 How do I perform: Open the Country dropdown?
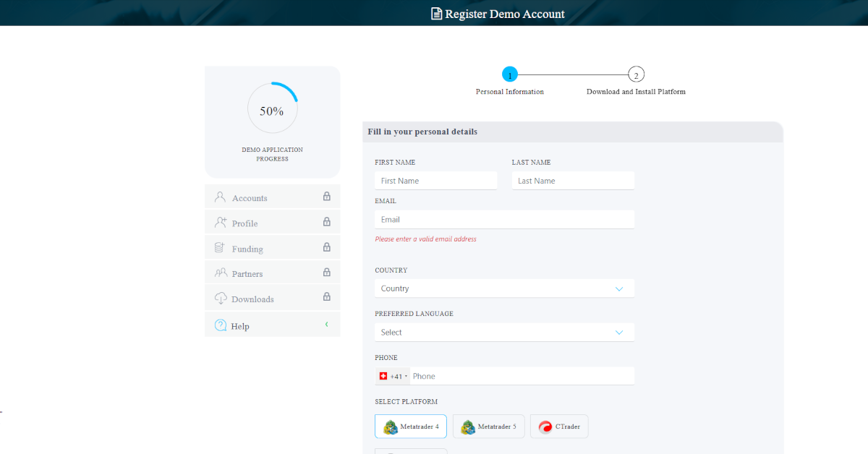coord(504,288)
